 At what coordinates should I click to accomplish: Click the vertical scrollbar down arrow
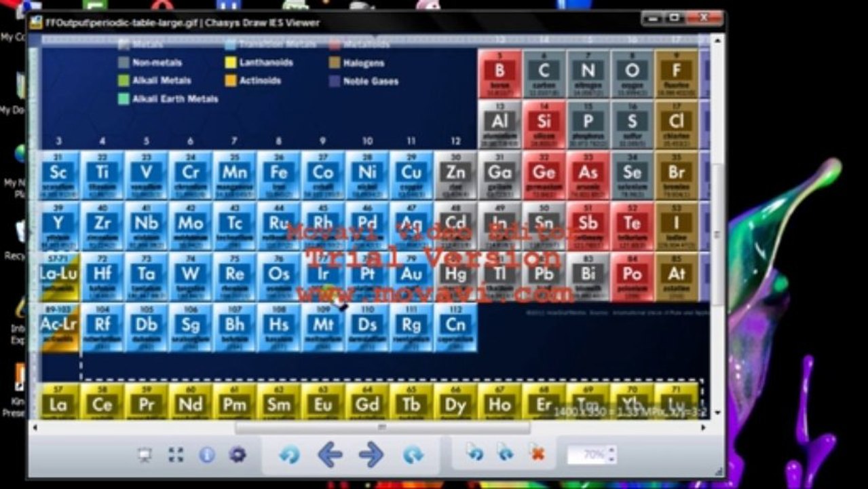tap(717, 412)
